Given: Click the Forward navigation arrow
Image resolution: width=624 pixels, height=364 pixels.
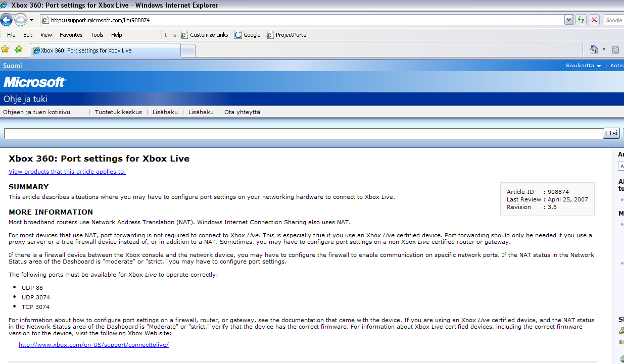Looking at the screenshot, I should (x=20, y=20).
